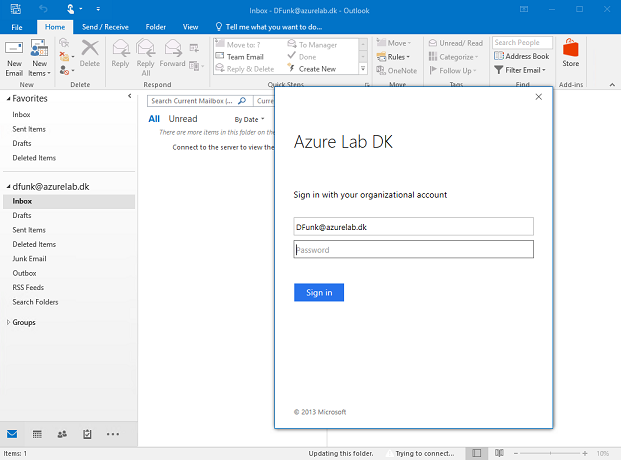Click the Tell me what you want box
The image size is (621, 460).
[269, 27]
